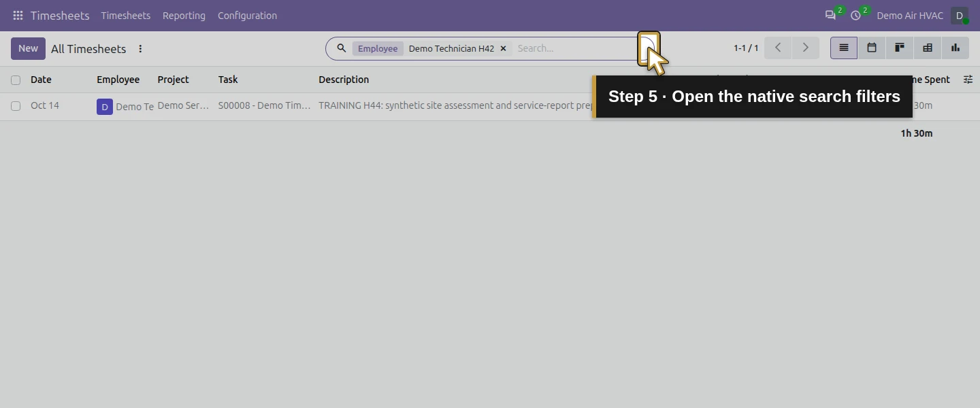980x408 pixels.
Task: Create a New timesheet entry
Action: (x=28, y=48)
